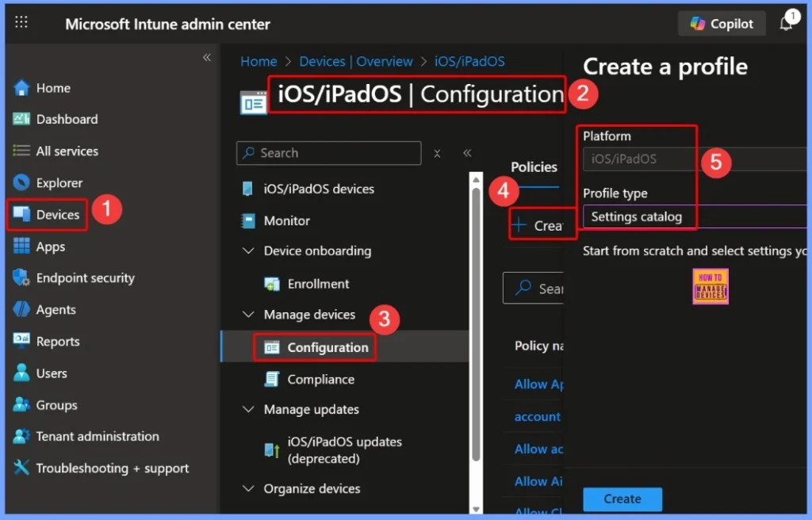Open the notifications bell
The height and width of the screenshot is (520, 812).
click(786, 23)
